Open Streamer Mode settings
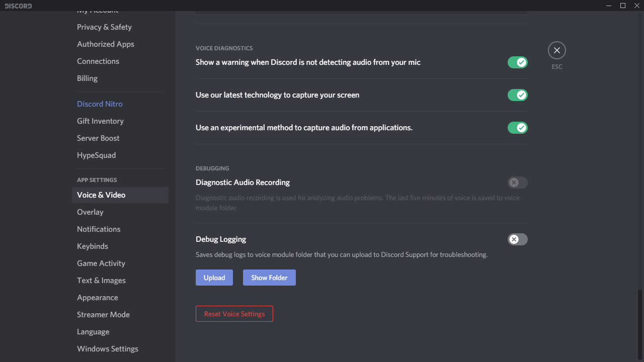 [x=103, y=315]
